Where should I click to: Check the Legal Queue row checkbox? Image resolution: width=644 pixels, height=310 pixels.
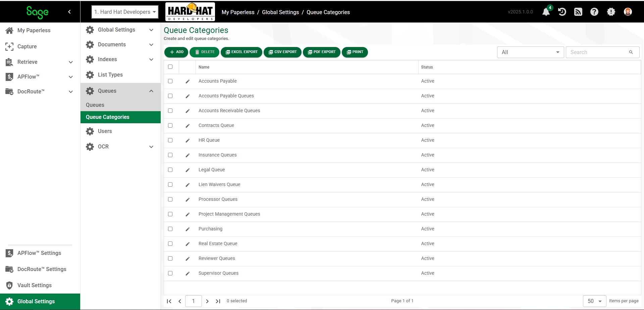(170, 170)
